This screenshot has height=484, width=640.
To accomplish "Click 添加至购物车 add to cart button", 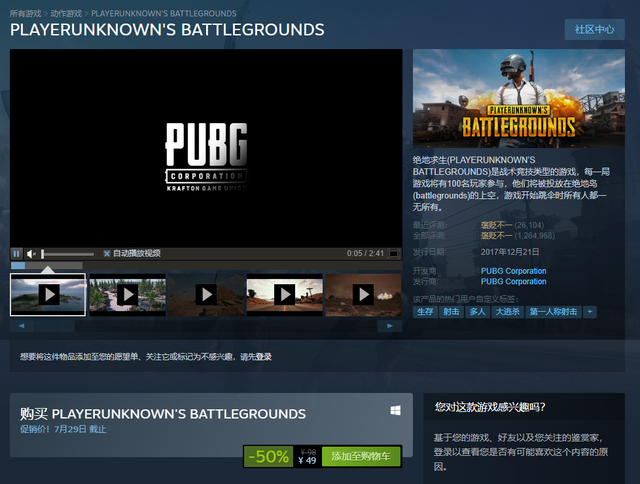I will tap(361, 456).
